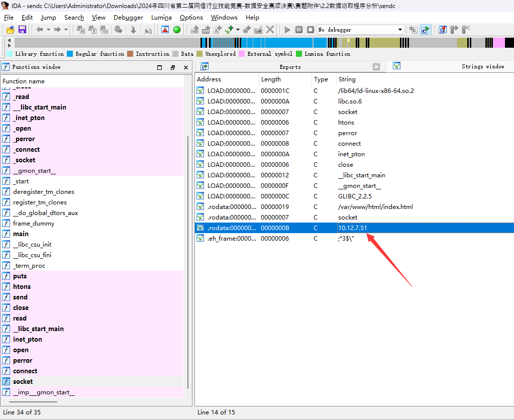Sort strings by the Address column header
Screen dimensions: 514x420
click(x=227, y=79)
